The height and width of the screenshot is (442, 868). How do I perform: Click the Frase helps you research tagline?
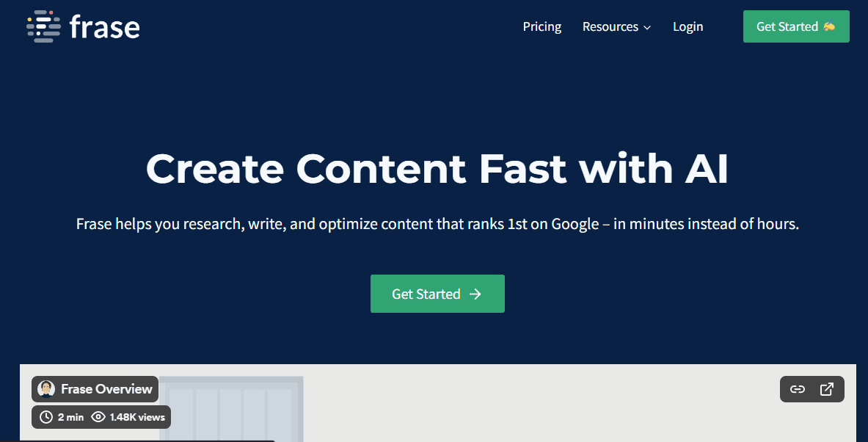[437, 224]
